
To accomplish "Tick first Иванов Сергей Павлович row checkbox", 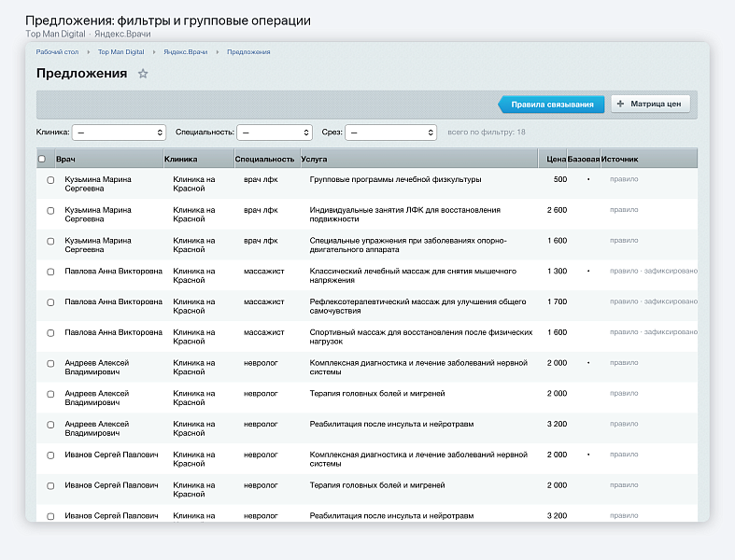I will (x=50, y=455).
